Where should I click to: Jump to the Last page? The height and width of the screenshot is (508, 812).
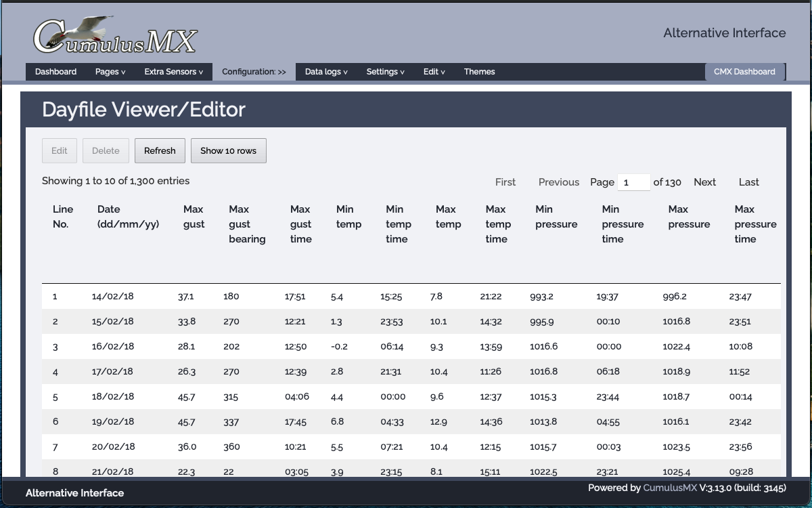pos(748,182)
